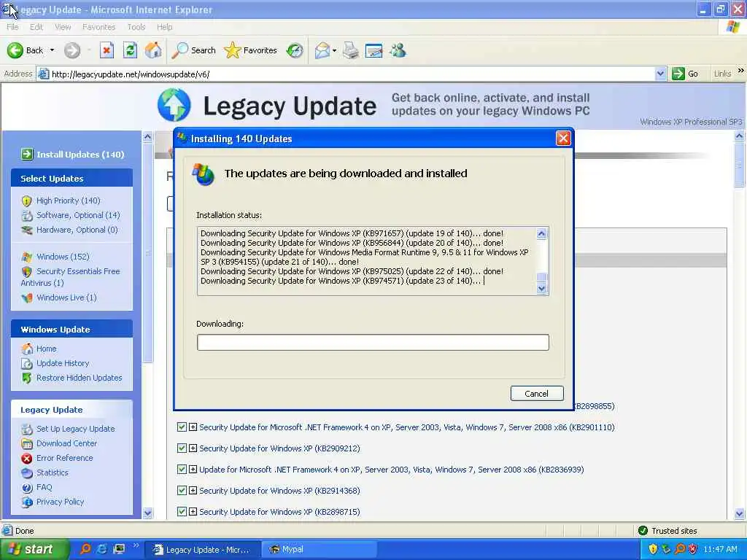Select High Priority (140) category

(x=68, y=201)
